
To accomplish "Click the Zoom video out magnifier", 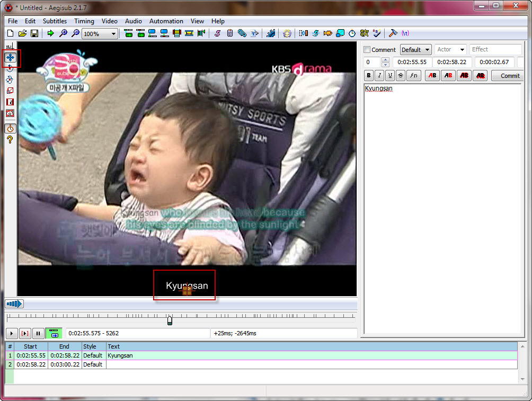I will click(75, 33).
